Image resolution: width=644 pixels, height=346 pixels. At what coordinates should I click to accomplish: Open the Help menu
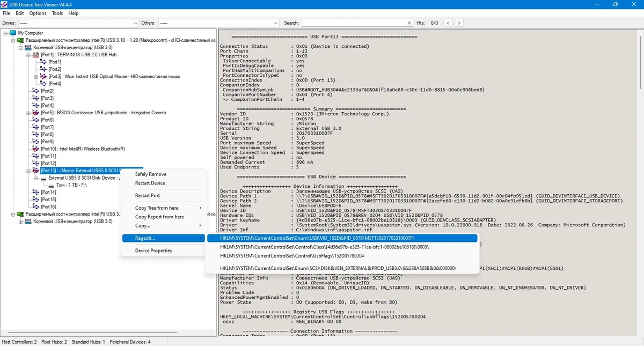click(74, 13)
